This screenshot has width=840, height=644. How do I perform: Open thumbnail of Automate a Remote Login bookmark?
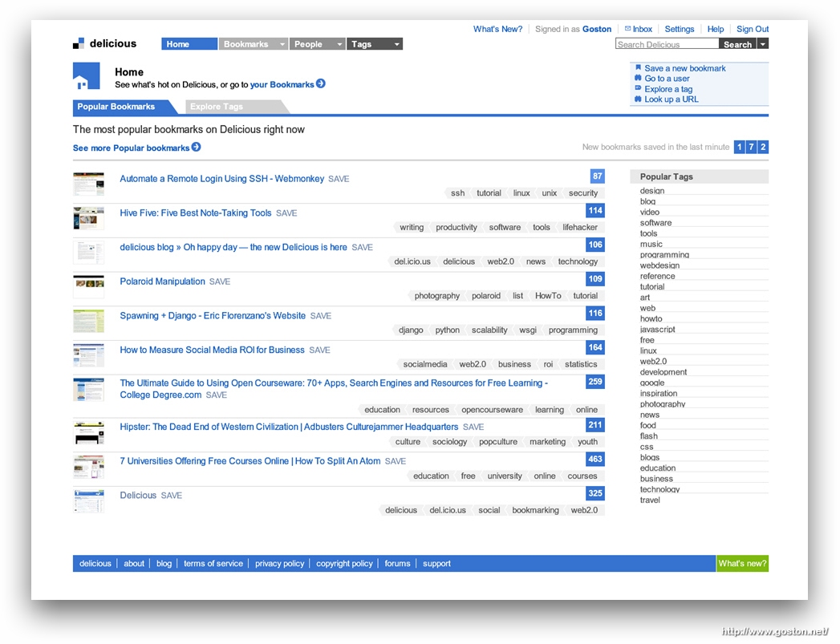88,184
